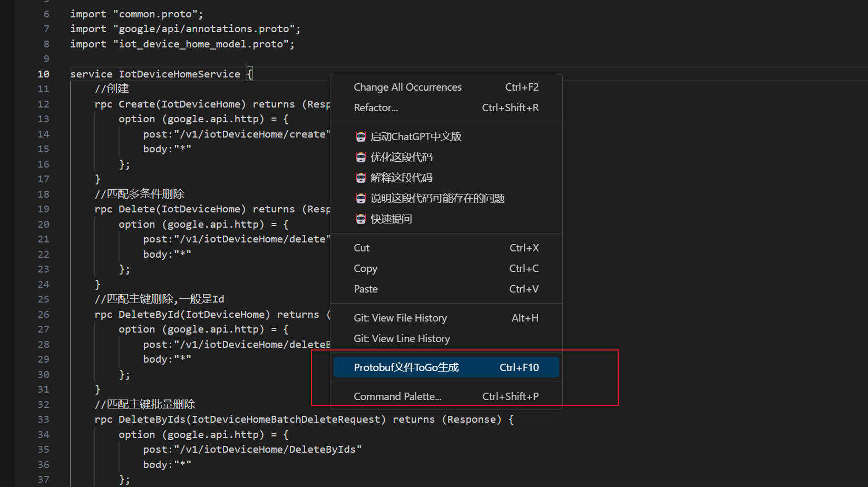Image resolution: width=868 pixels, height=487 pixels.
Task: Choose 解释这段代码 in context menu
Action: pos(446,178)
